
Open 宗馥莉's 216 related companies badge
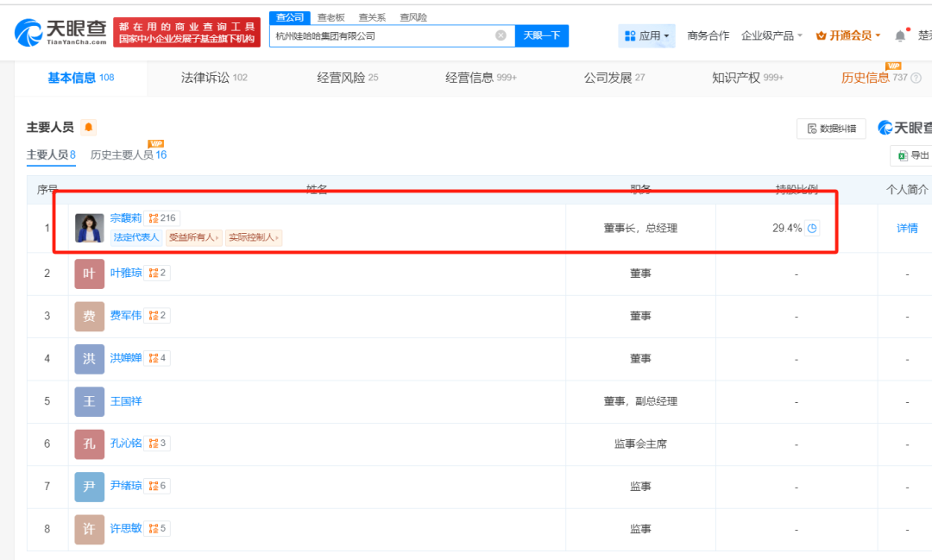click(x=162, y=218)
